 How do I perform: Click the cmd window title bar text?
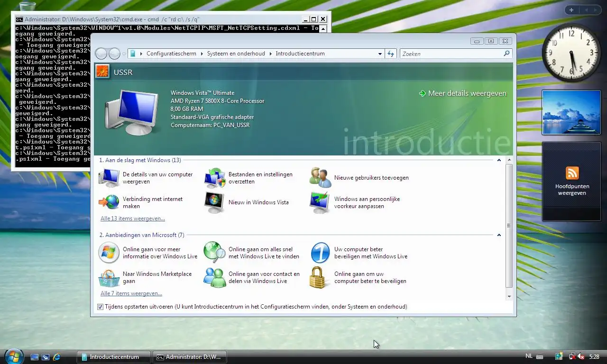[112, 19]
